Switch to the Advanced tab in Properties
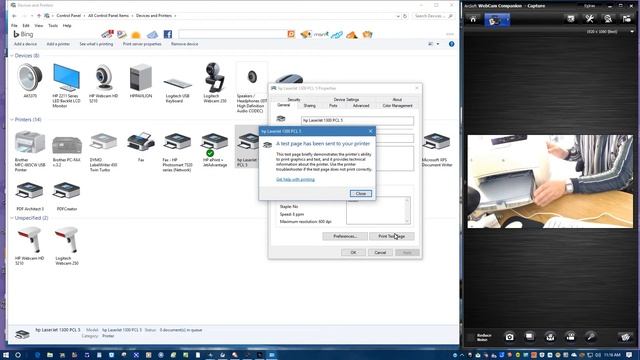Viewport: 640px width, 360px height. (361, 106)
